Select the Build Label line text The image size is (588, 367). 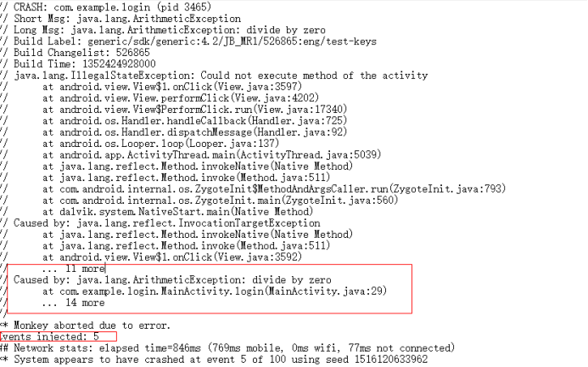click(195, 42)
